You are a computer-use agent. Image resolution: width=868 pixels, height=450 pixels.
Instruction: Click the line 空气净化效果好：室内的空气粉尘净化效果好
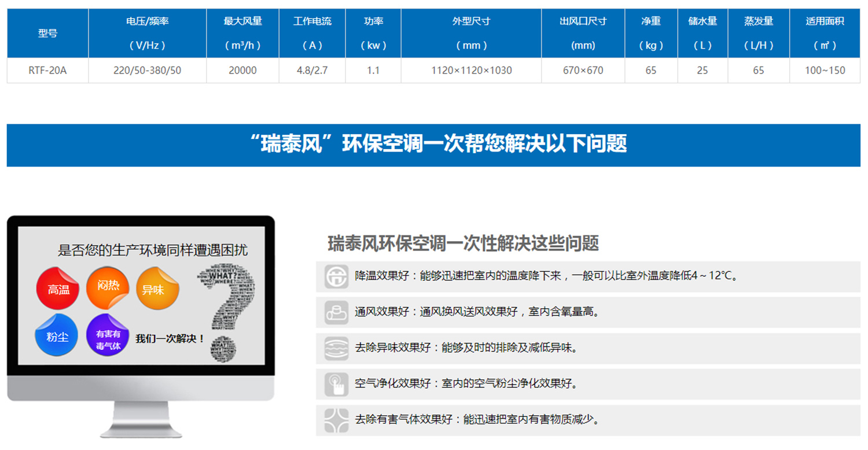466,384
